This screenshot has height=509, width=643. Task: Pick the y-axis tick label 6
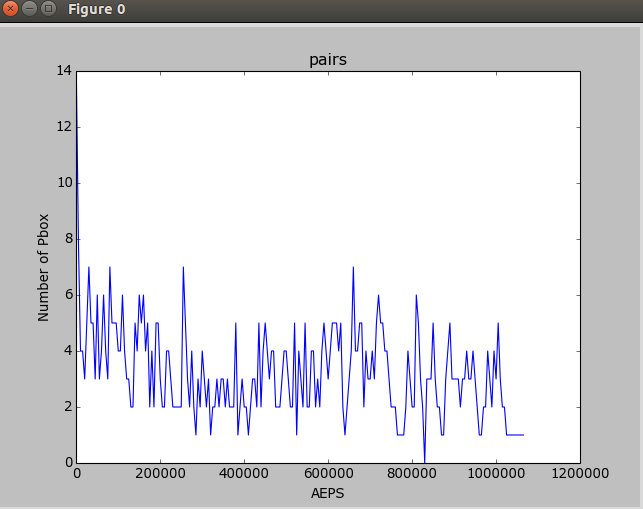(x=66, y=295)
